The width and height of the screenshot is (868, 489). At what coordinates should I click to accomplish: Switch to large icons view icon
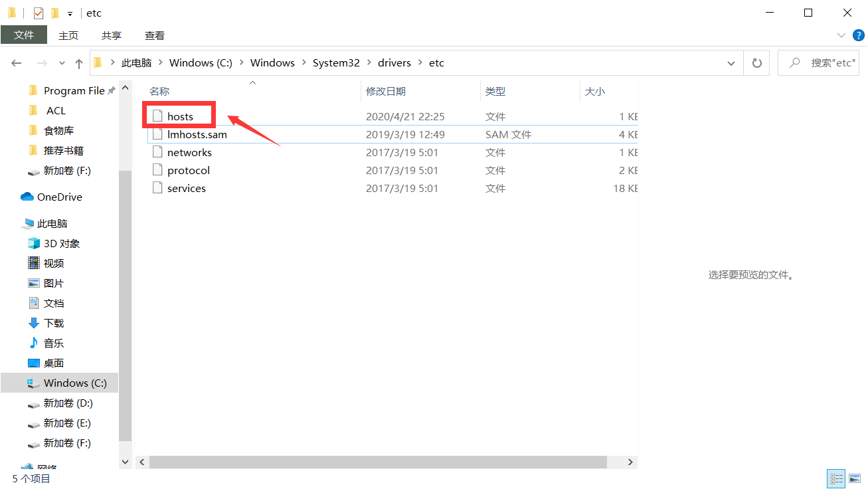(x=854, y=478)
